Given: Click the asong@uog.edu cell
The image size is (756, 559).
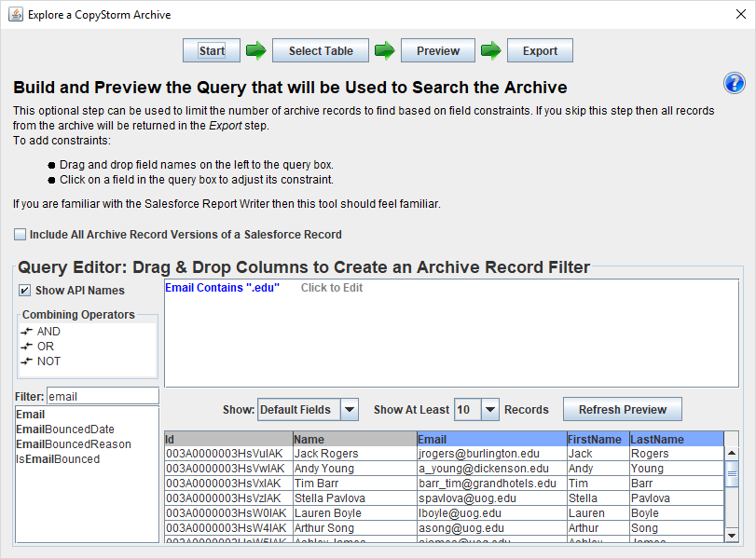Looking at the screenshot, I should tap(492, 528).
